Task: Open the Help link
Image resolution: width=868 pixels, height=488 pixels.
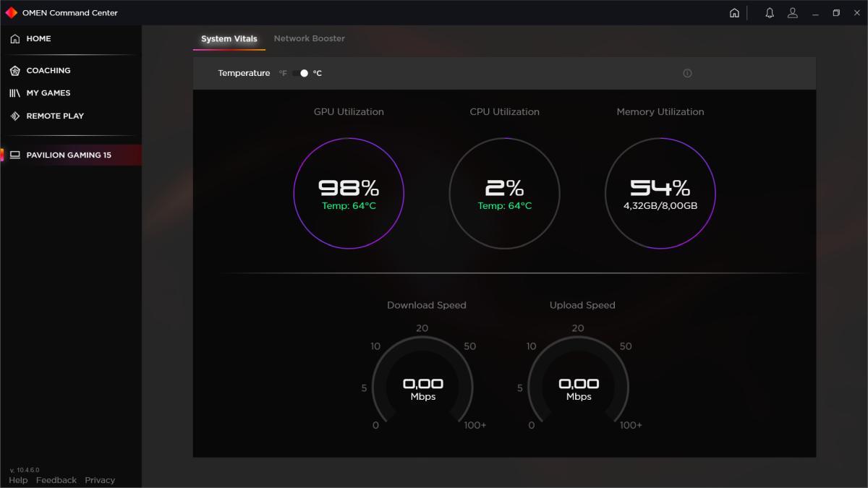Action: tap(18, 480)
